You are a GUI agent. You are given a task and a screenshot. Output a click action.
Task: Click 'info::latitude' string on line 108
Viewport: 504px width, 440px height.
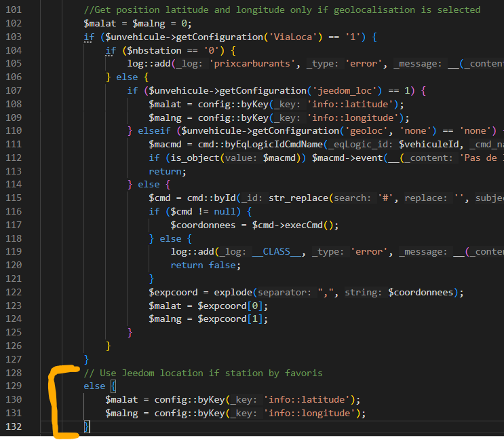[350, 104]
